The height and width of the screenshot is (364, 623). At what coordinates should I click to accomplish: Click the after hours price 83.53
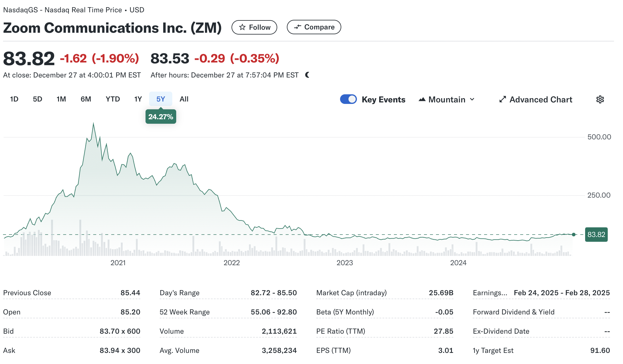170,59
